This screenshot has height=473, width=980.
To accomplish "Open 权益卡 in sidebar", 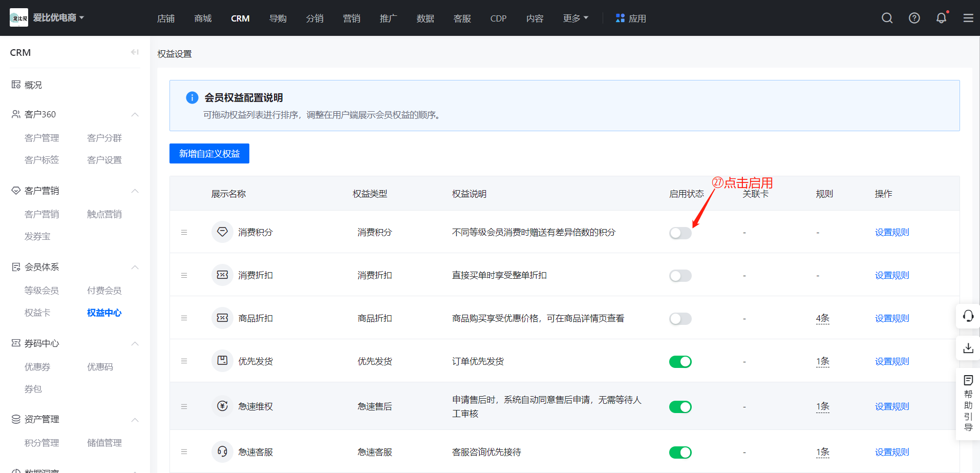I will coord(37,313).
